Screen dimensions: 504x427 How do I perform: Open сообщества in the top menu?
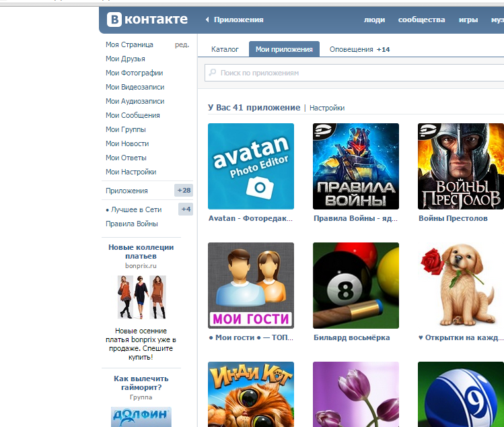click(x=421, y=20)
